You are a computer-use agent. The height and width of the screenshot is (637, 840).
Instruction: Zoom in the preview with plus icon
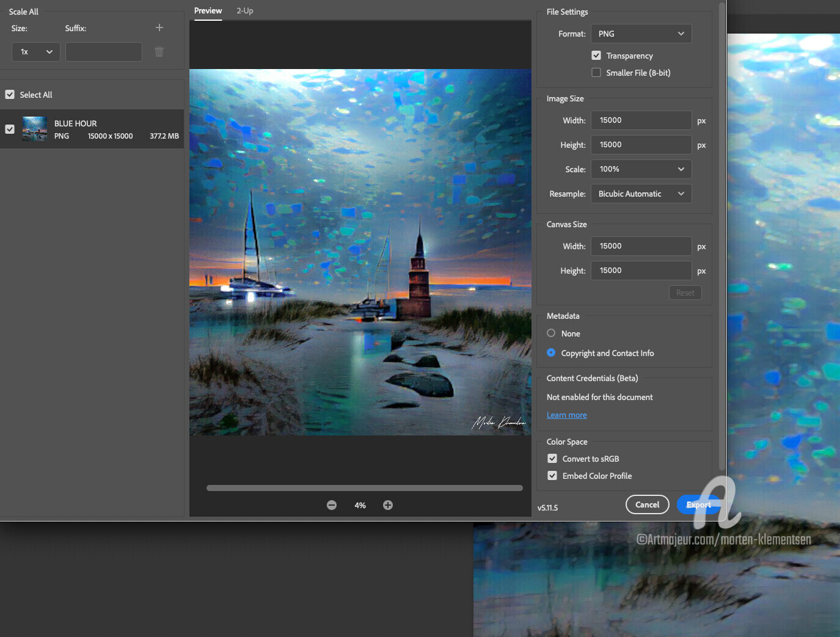[388, 505]
